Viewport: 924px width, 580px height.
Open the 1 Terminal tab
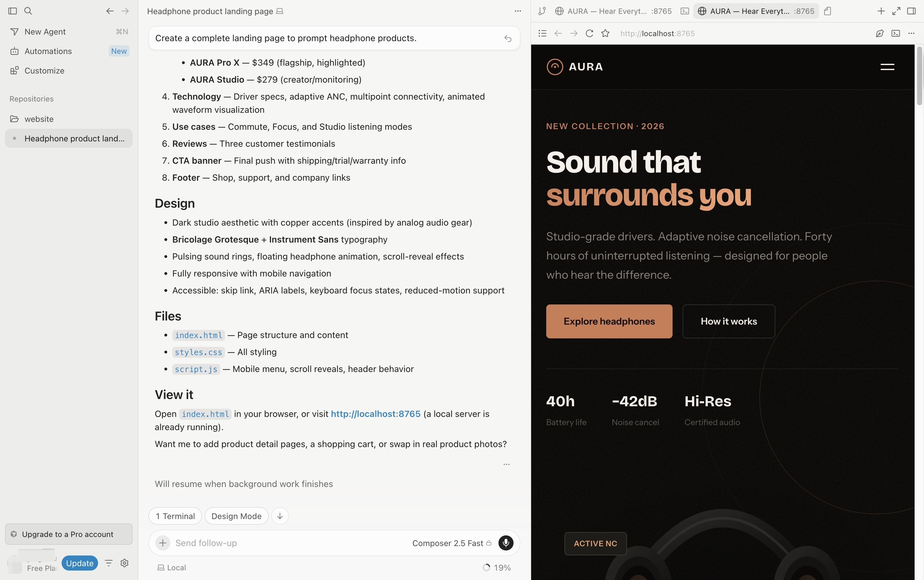[x=175, y=516]
